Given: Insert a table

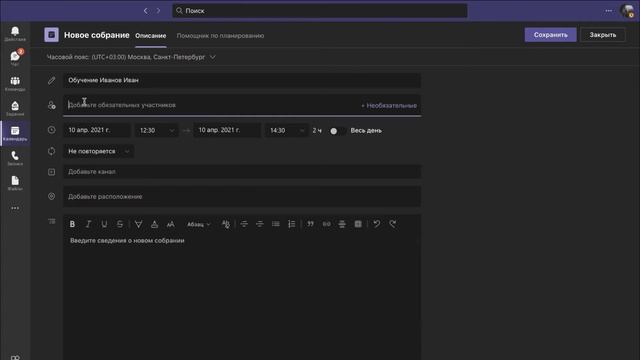Looking at the screenshot, I should pos(358,224).
